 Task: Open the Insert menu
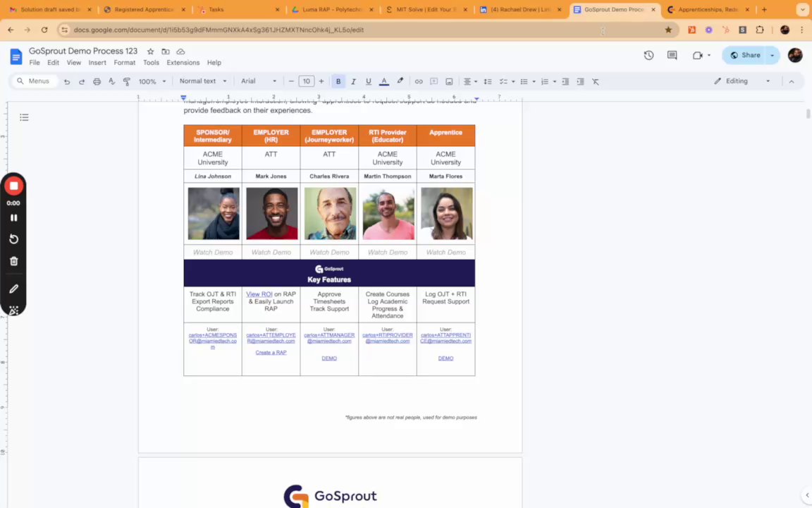pyautogui.click(x=97, y=63)
